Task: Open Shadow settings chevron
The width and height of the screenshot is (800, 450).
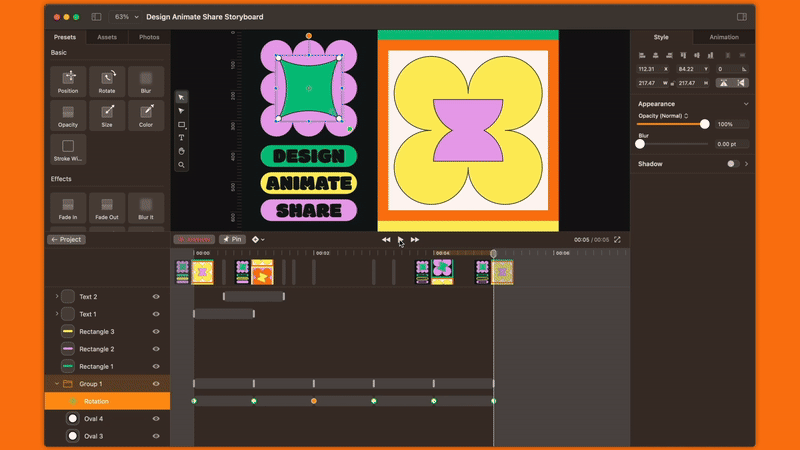Action: coord(746,164)
